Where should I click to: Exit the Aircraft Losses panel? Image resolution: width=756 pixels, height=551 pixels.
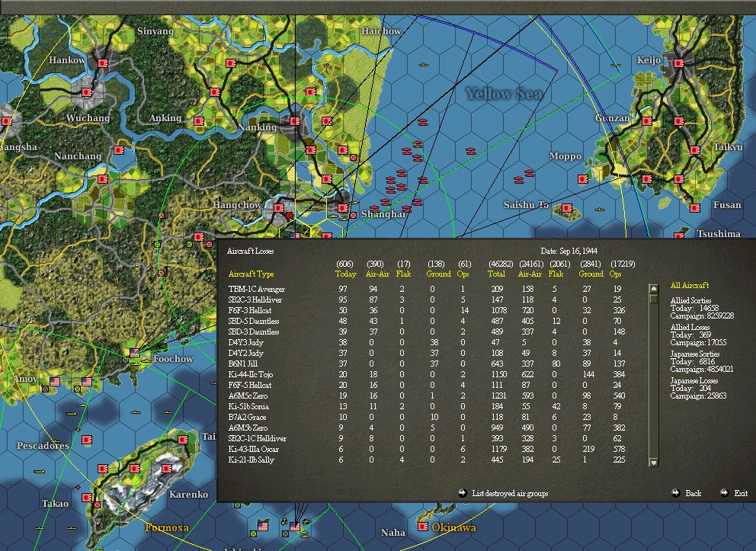(735, 493)
